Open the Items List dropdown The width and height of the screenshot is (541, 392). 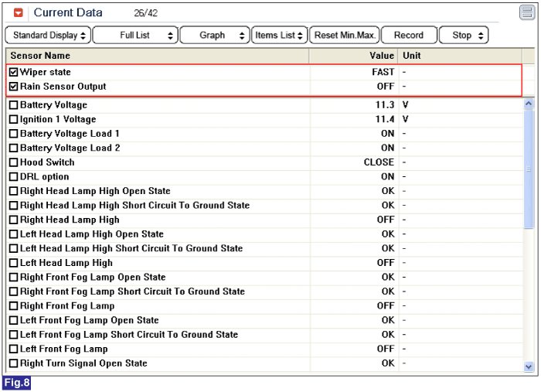(279, 36)
